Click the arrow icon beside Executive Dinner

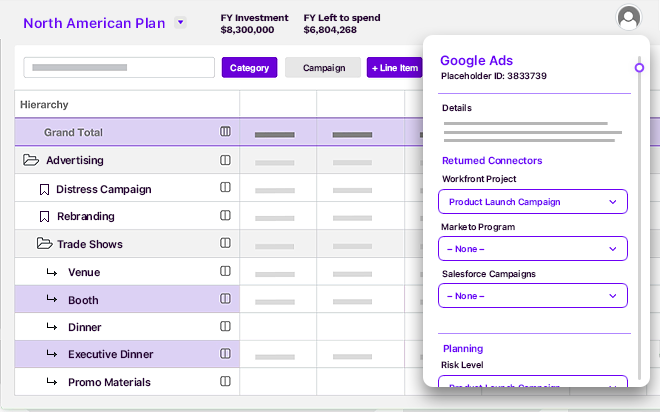tap(52, 354)
